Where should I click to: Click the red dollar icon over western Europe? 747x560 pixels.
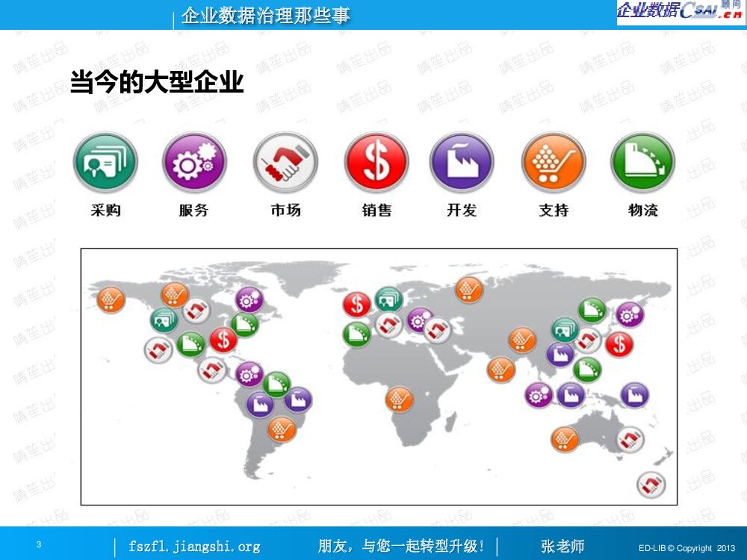[357, 305]
